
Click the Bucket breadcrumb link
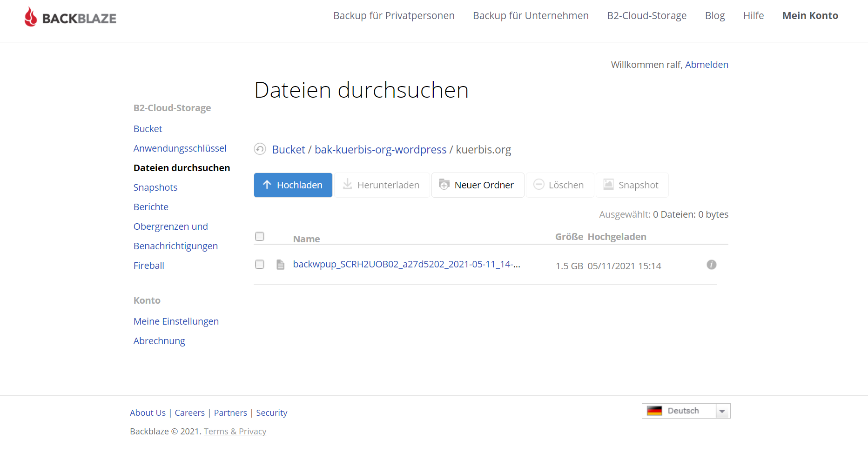(x=289, y=150)
